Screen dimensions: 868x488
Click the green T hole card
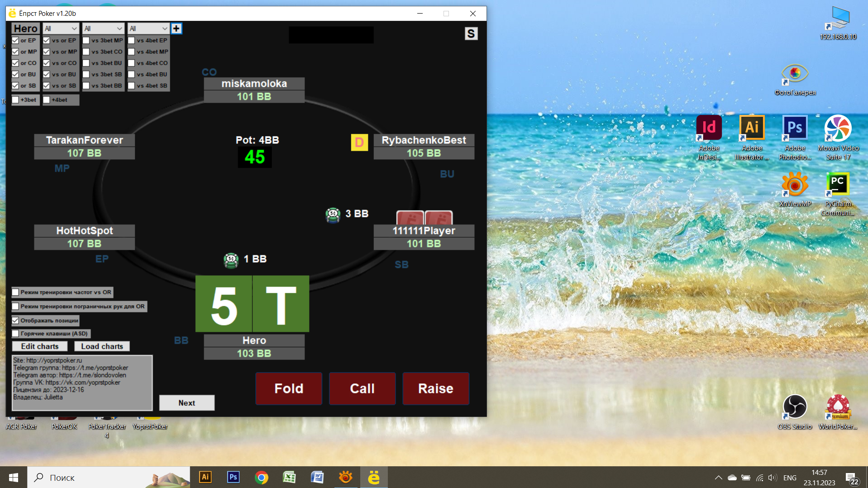coord(281,304)
